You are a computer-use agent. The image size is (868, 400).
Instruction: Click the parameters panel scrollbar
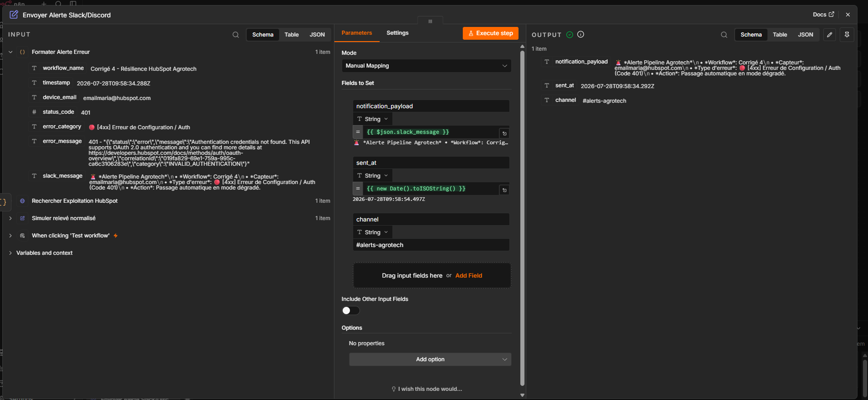pyautogui.click(x=522, y=218)
